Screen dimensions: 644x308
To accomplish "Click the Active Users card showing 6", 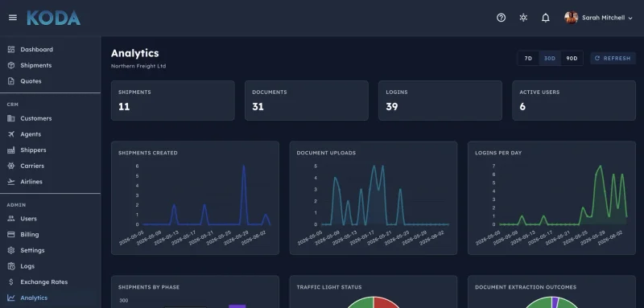I will (574, 101).
